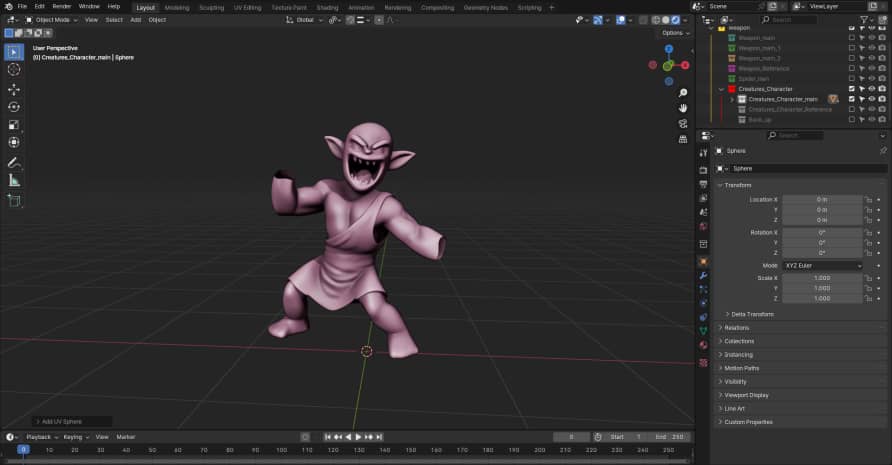Expand the Collections panel

click(738, 341)
